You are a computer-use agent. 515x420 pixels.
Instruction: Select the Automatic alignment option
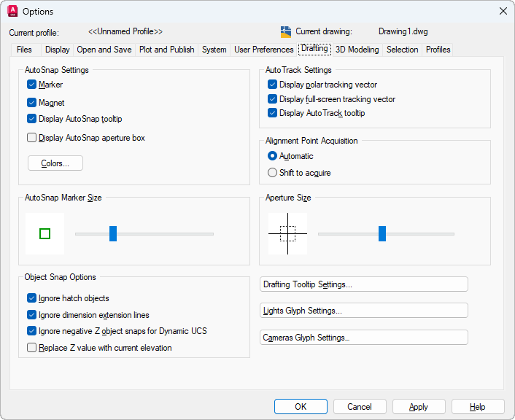273,156
